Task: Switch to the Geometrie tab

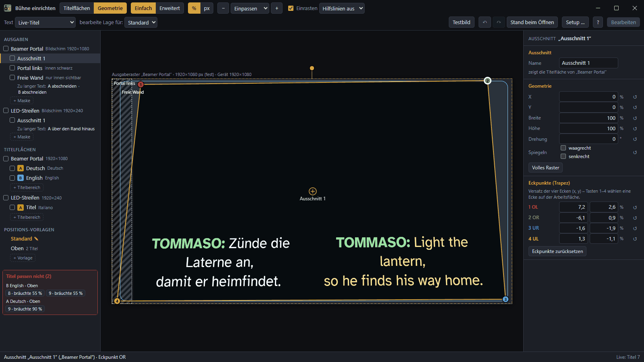Action: [110, 8]
